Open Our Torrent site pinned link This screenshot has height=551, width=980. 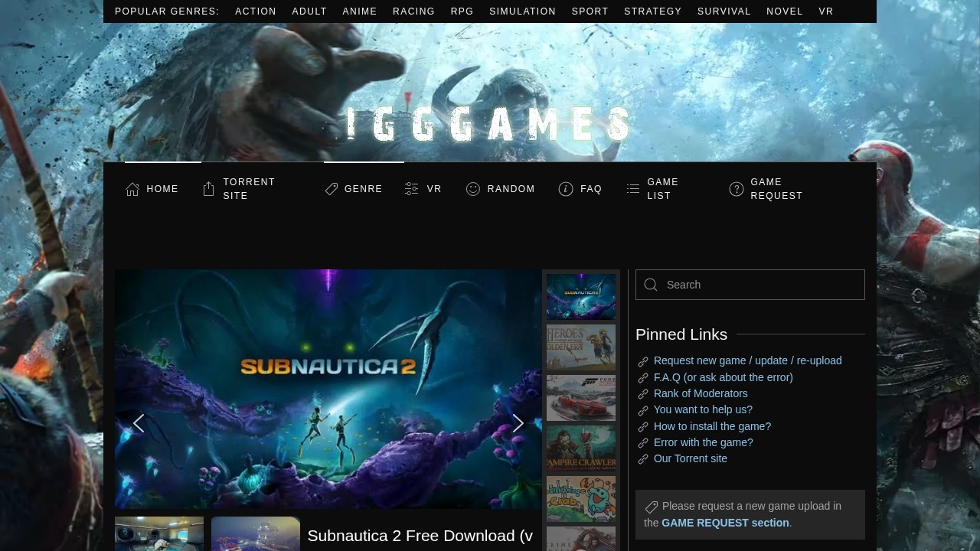(x=691, y=458)
